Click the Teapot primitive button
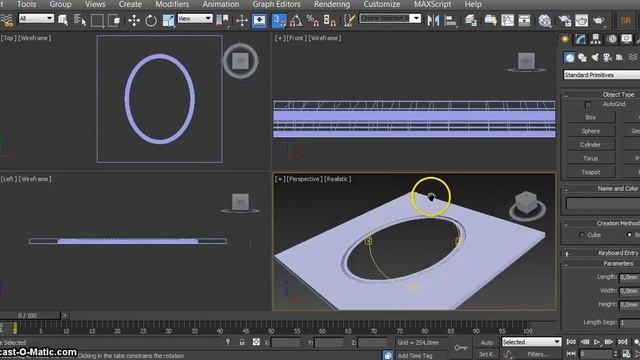 click(x=591, y=172)
